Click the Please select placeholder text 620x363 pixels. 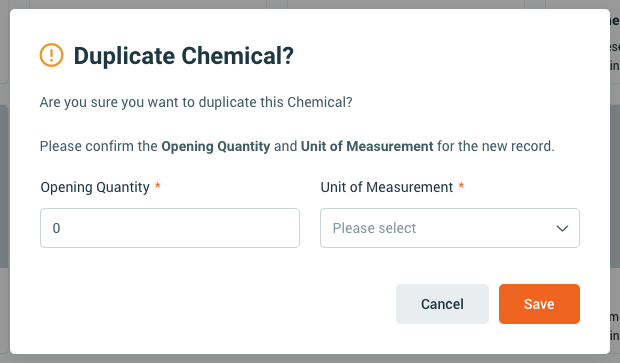coord(374,228)
